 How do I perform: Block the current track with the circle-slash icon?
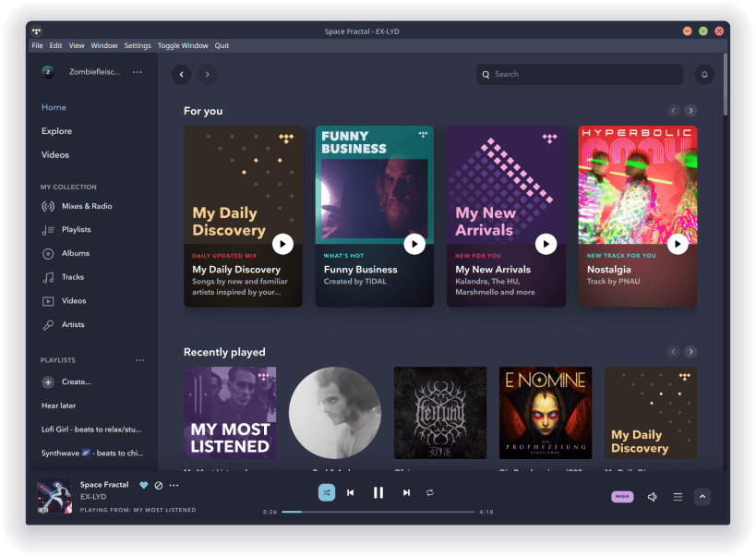tap(158, 486)
